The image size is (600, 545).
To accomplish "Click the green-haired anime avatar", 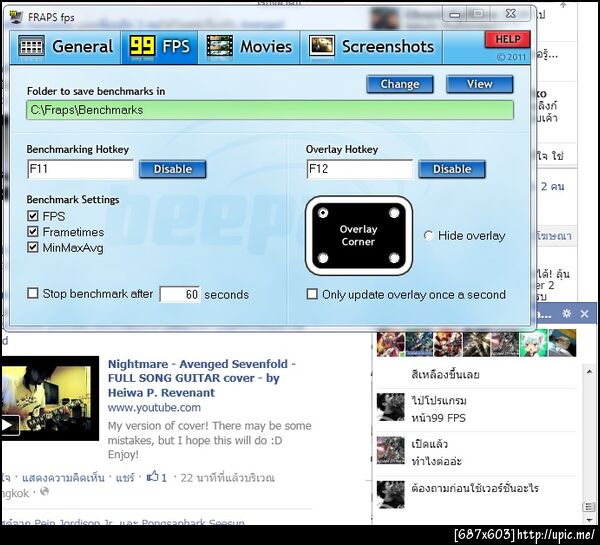I will click(533, 344).
